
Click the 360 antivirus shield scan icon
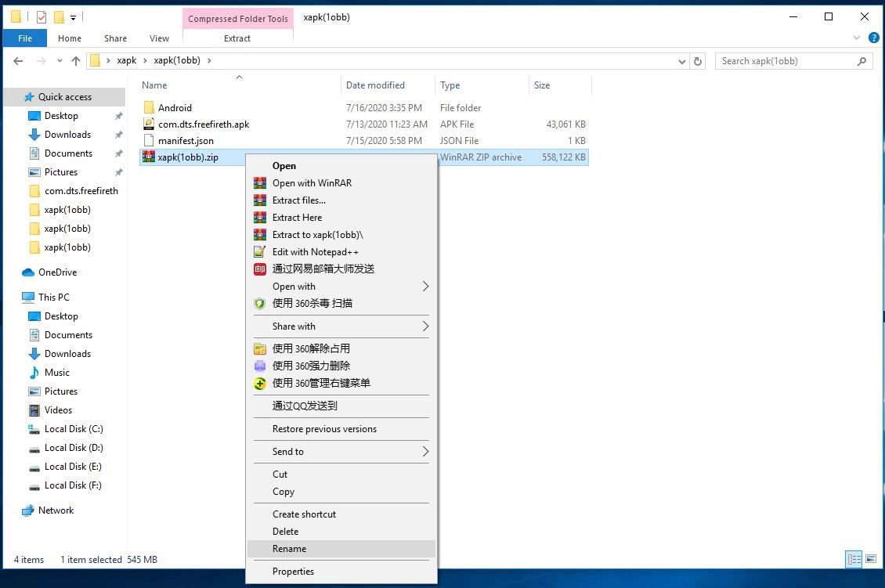tap(260, 303)
